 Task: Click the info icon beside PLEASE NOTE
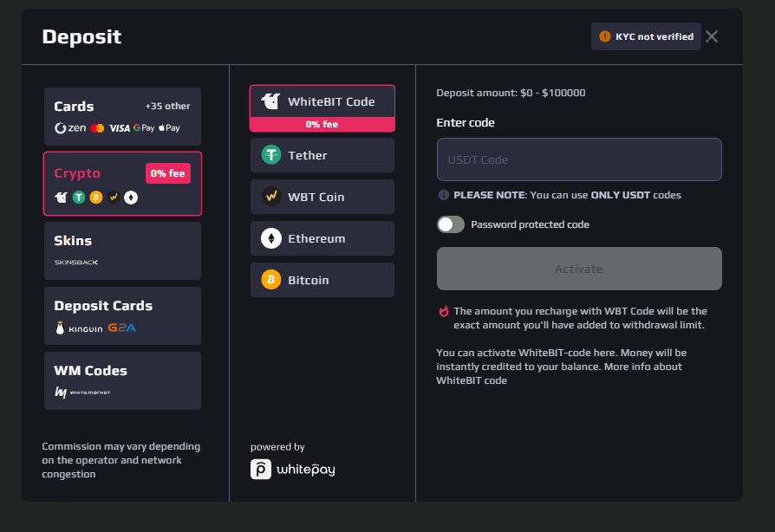click(443, 195)
